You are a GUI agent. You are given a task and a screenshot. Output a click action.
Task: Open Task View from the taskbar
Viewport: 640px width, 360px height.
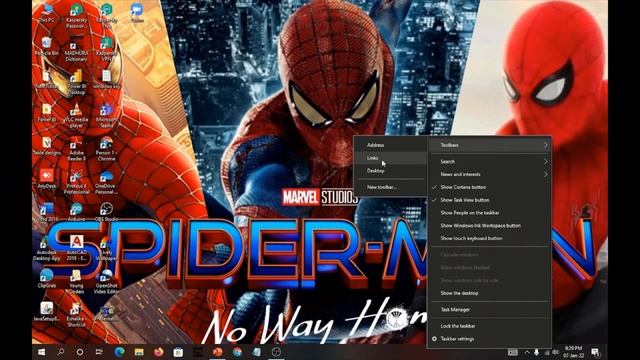[x=99, y=352]
